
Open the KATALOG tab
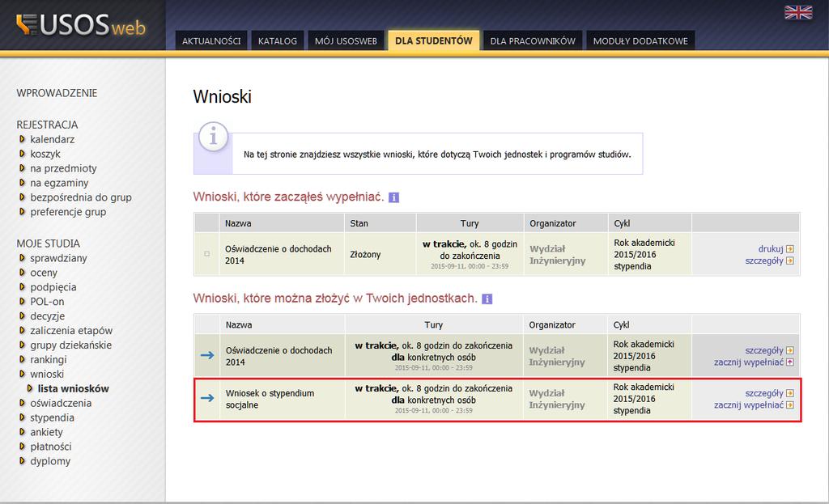pyautogui.click(x=278, y=40)
